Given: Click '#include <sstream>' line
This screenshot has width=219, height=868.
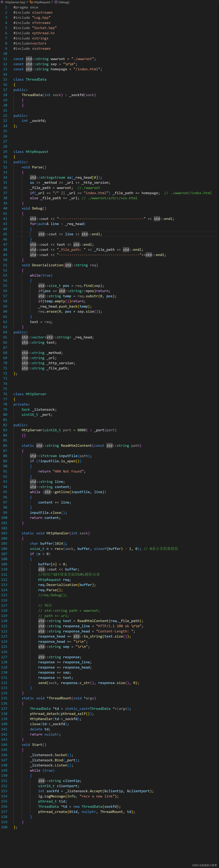Looking at the screenshot, I should point(32,49).
